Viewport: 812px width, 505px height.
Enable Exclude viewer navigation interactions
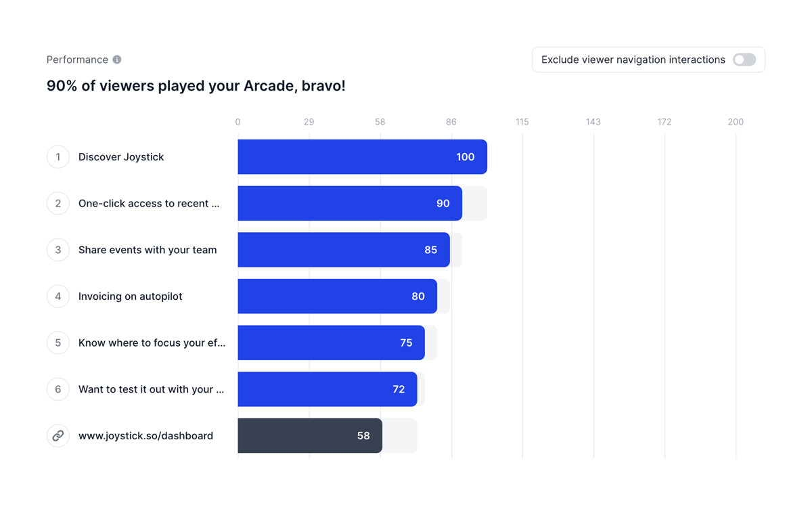tap(744, 60)
